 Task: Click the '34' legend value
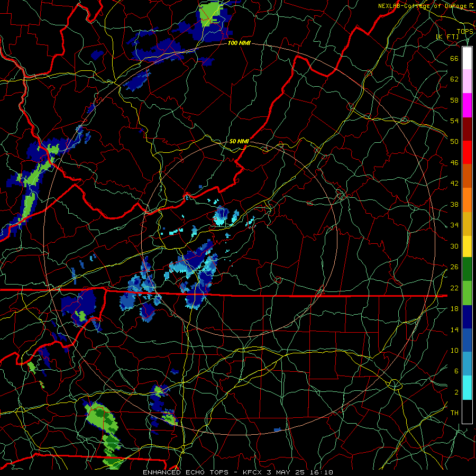tap(454, 225)
